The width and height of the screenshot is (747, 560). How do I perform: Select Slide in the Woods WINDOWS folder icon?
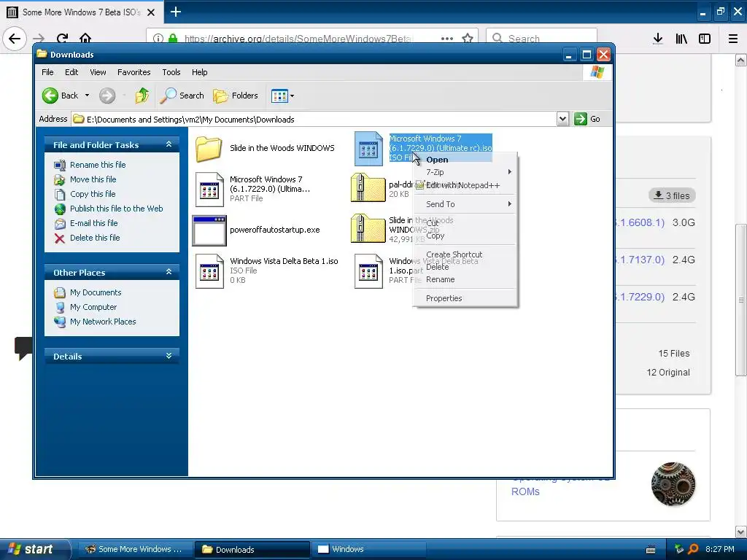[x=209, y=149]
